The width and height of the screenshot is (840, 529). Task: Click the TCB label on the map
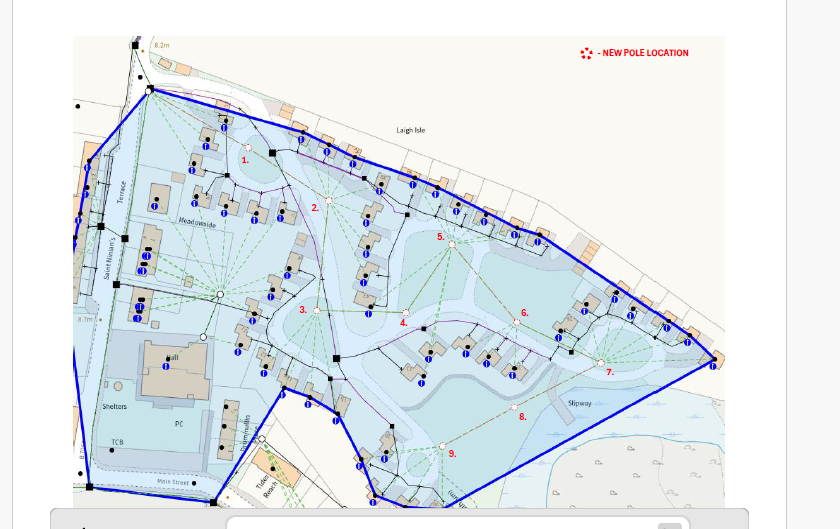point(117,442)
